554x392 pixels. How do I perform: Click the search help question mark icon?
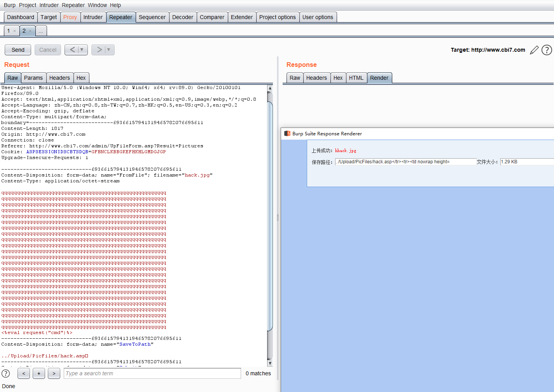pyautogui.click(x=6, y=373)
